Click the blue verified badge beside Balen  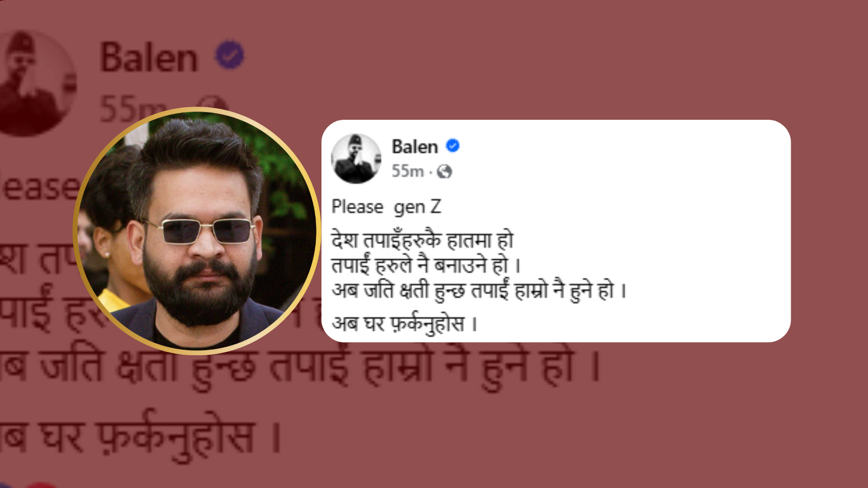tap(453, 146)
